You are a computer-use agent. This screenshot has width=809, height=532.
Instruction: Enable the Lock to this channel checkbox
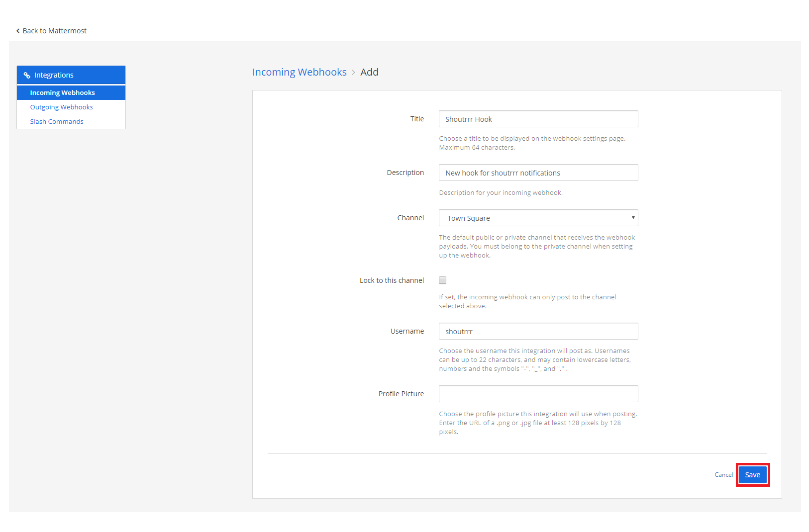click(x=442, y=280)
